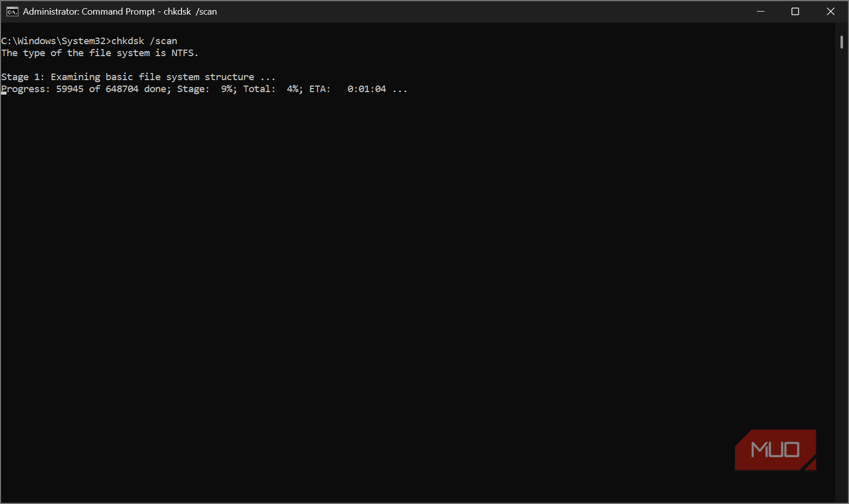Close the Command Prompt window
The image size is (849, 504).
(830, 11)
